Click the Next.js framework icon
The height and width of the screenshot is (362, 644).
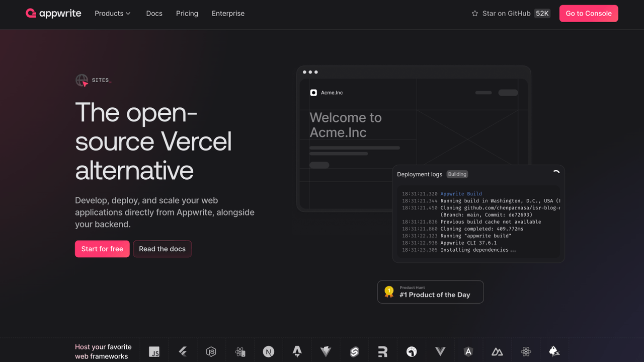(269, 351)
